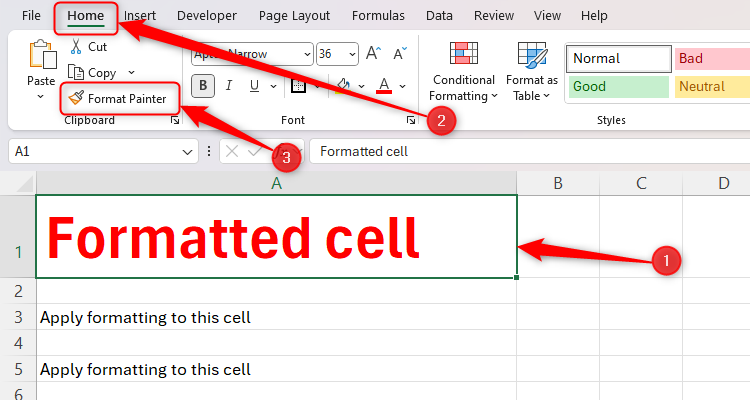
Task: Toggle Italic formatting
Action: coord(229,86)
